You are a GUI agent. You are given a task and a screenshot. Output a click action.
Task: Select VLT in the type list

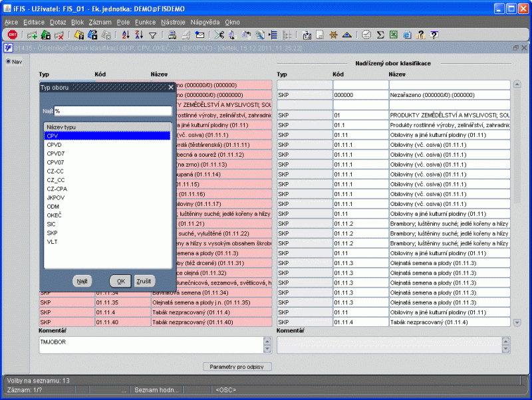pyautogui.click(x=107, y=242)
